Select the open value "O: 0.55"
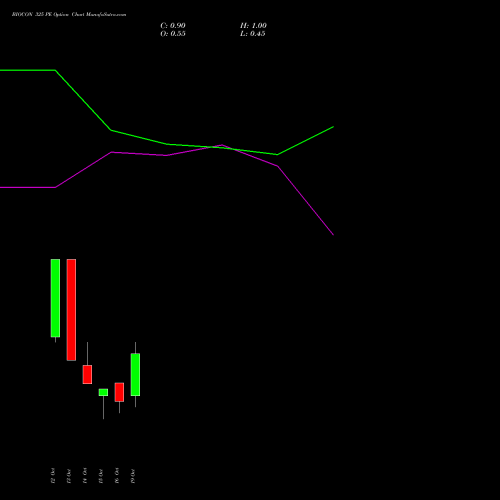The width and height of the screenshot is (500, 500). click(x=173, y=34)
